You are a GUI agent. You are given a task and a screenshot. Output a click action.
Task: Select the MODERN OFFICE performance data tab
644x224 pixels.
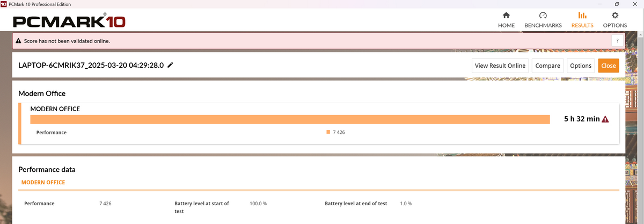coord(43,183)
